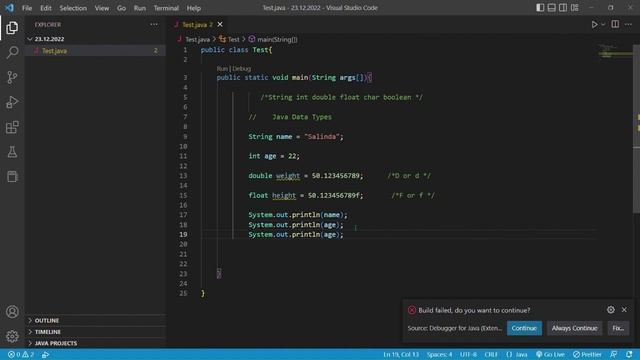Click Test.java breadcrumb

click(197, 39)
